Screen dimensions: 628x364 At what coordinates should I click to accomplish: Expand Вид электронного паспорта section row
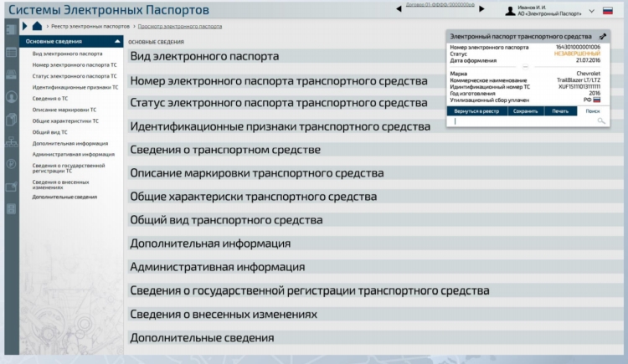click(286, 56)
